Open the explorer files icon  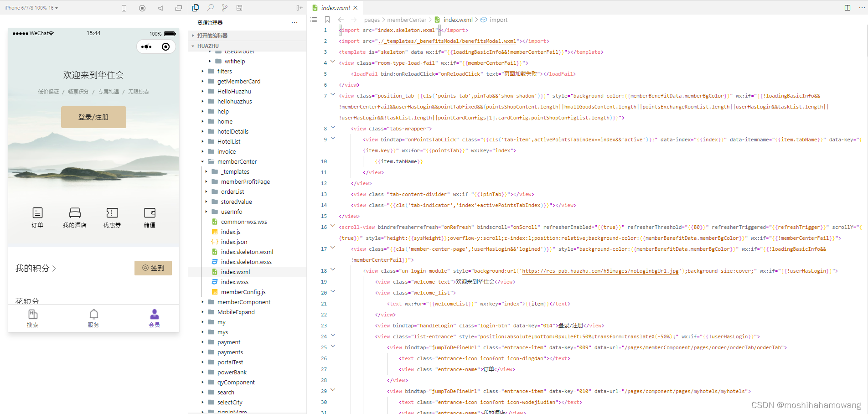[x=196, y=7]
